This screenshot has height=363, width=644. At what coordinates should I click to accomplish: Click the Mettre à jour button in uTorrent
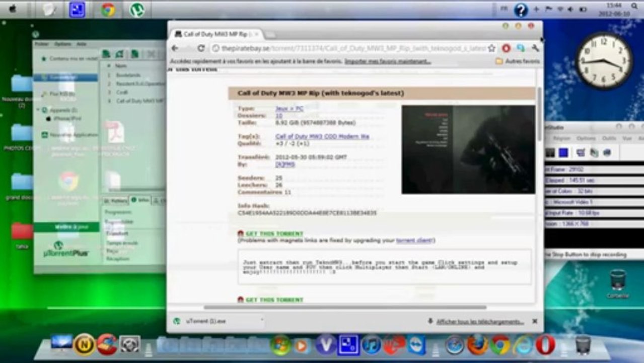pos(66,227)
